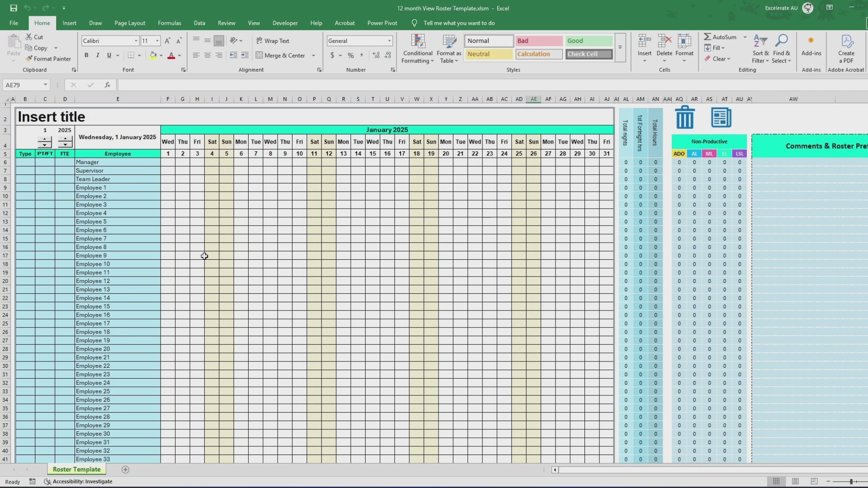
Task: Click the zoom slider in status bar
Action: pyautogui.click(x=850, y=482)
